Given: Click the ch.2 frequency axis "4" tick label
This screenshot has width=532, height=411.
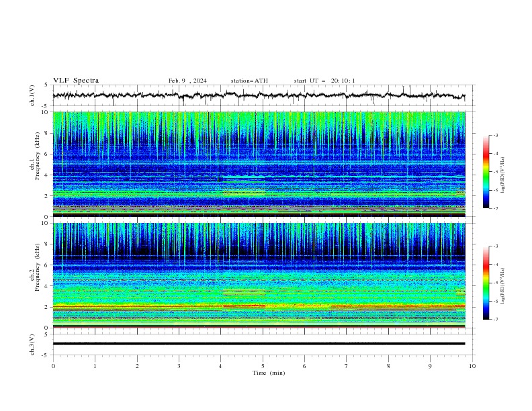Looking at the screenshot, I should pos(48,286).
